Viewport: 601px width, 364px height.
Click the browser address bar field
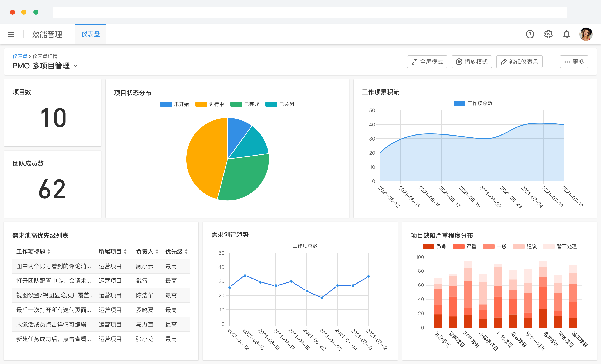(x=309, y=12)
